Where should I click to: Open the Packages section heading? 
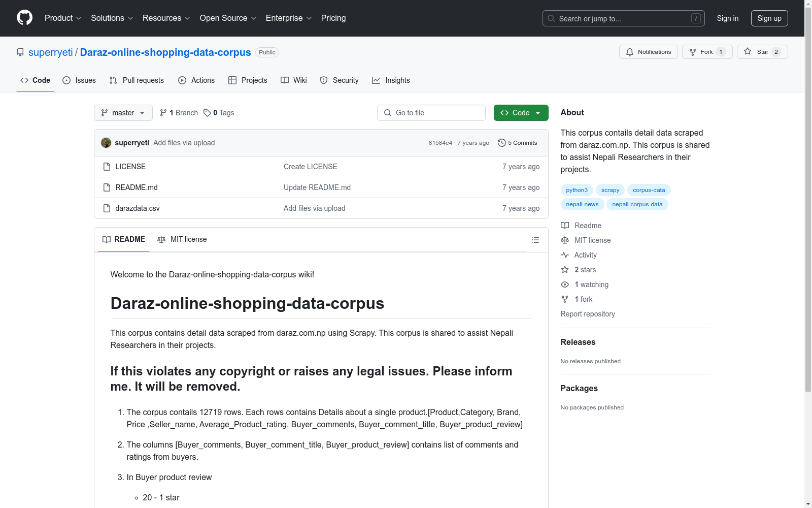pyautogui.click(x=579, y=388)
